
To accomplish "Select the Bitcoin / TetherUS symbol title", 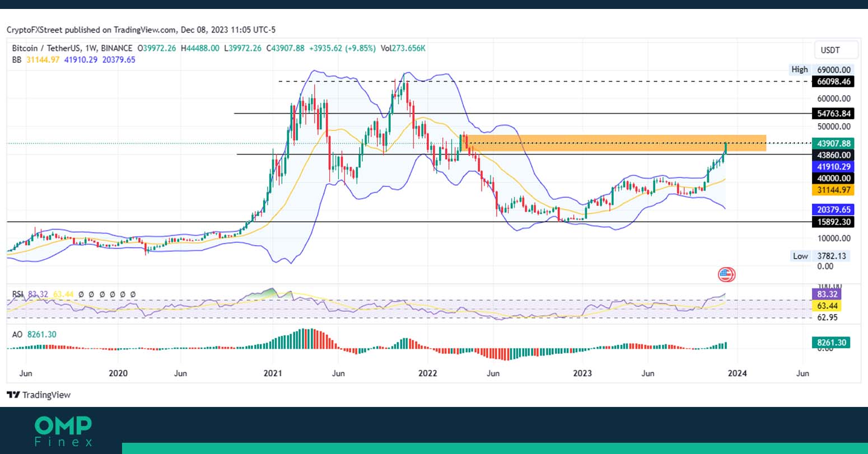I will pyautogui.click(x=72, y=48).
